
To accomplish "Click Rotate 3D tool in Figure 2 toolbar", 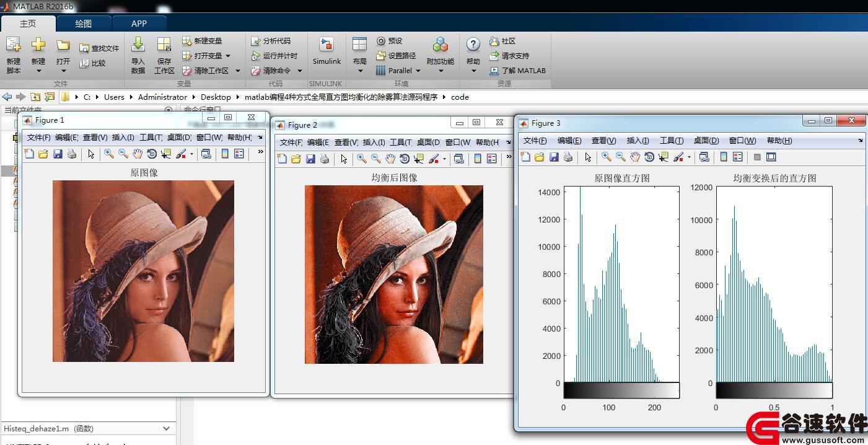I will [404, 159].
